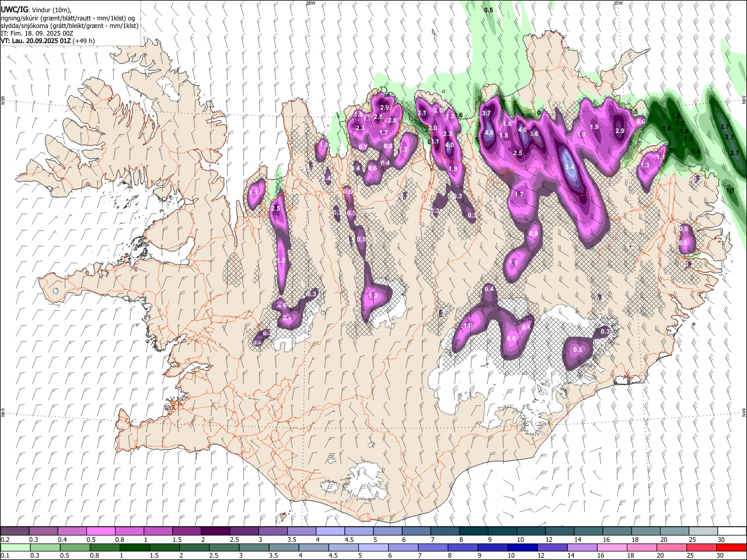Click the '9' label in the upper legend
The image size is (747, 560).
click(x=490, y=540)
